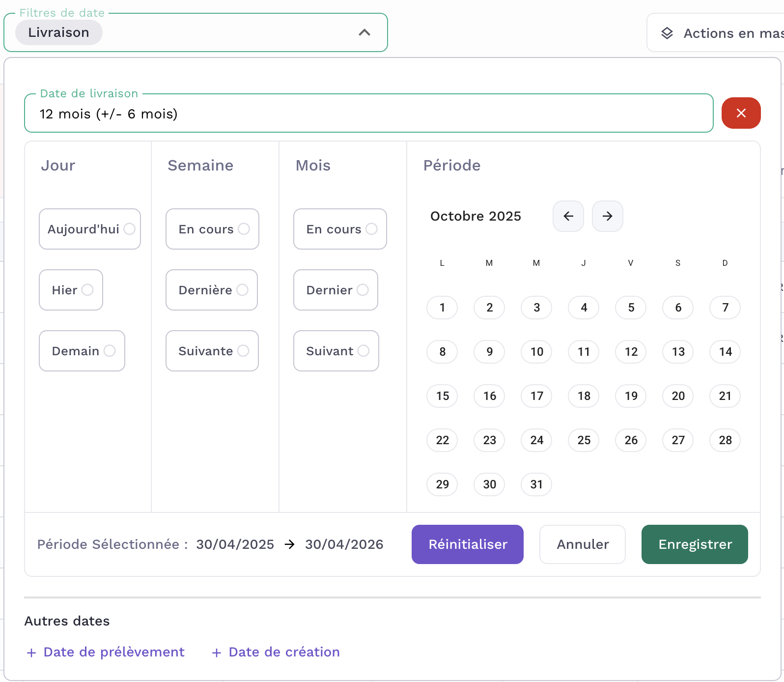The height and width of the screenshot is (682, 784).
Task: Select the Aujourd'hui radio option
Action: pyautogui.click(x=129, y=229)
